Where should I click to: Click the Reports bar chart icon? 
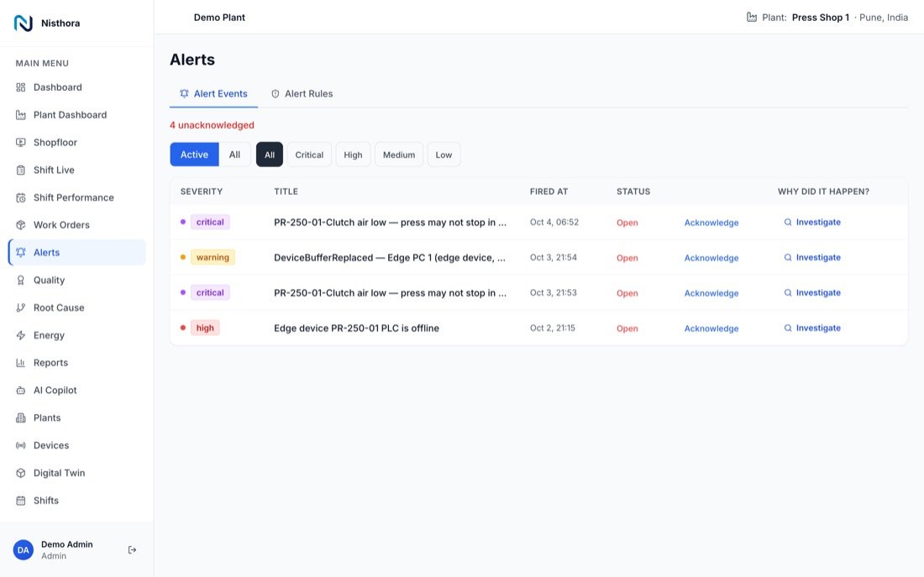(x=21, y=363)
